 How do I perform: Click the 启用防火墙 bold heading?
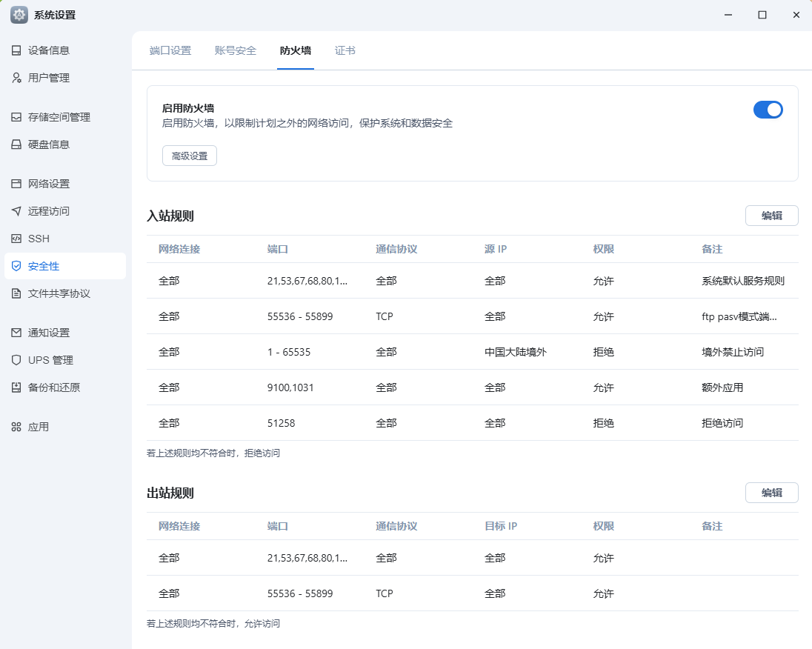tap(188, 108)
